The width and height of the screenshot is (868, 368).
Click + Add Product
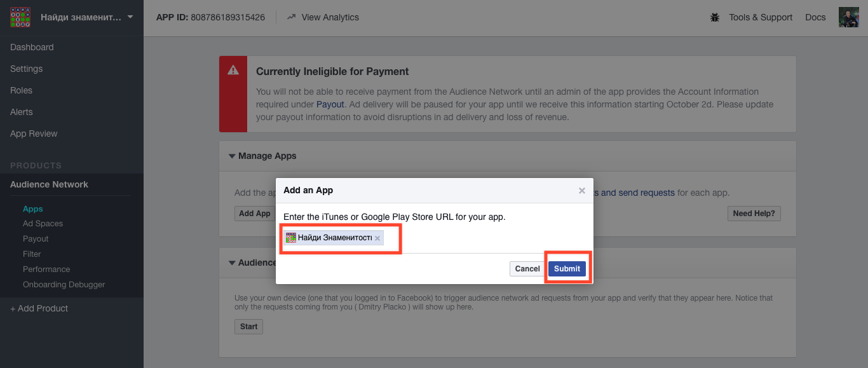39,308
